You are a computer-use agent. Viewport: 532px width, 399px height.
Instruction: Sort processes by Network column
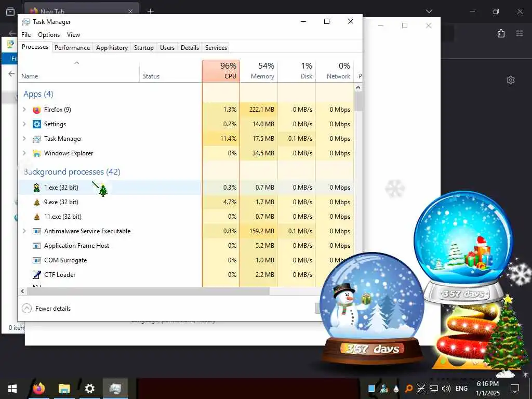(335, 71)
